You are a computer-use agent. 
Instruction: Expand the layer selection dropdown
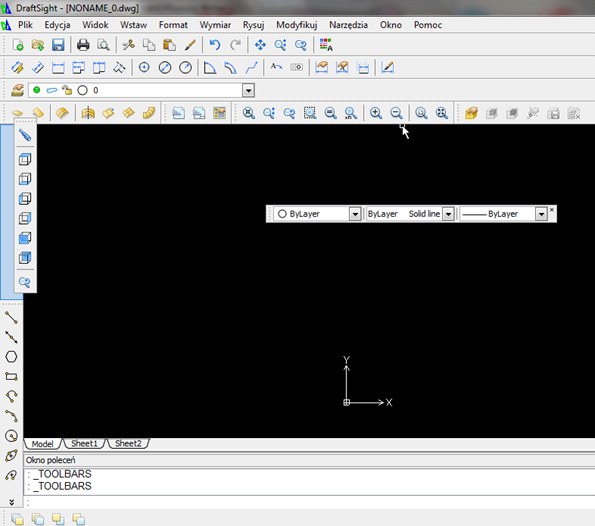(248, 90)
